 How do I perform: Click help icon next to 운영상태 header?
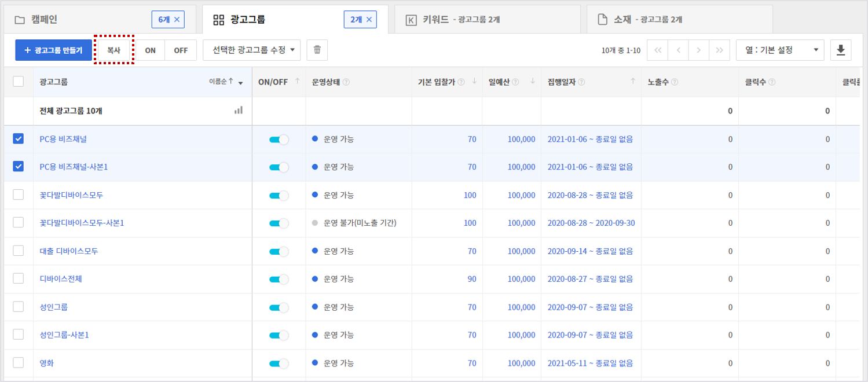[x=346, y=82]
